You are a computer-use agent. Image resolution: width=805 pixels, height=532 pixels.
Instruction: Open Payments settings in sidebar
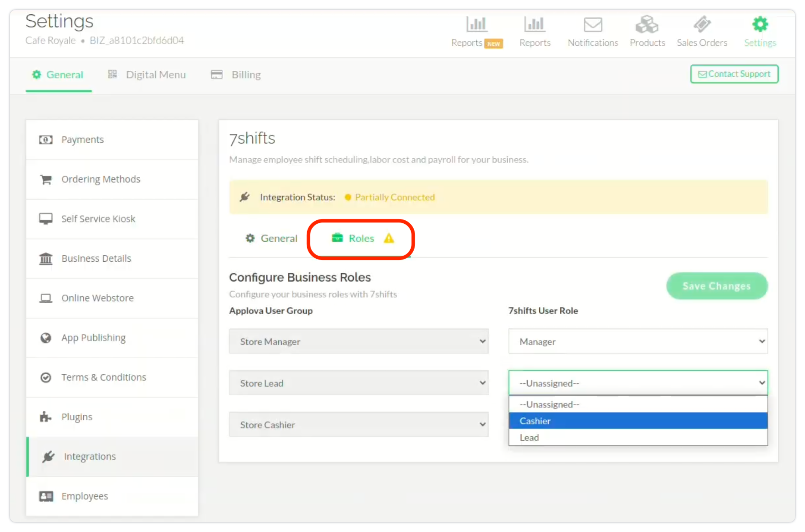[112, 140]
